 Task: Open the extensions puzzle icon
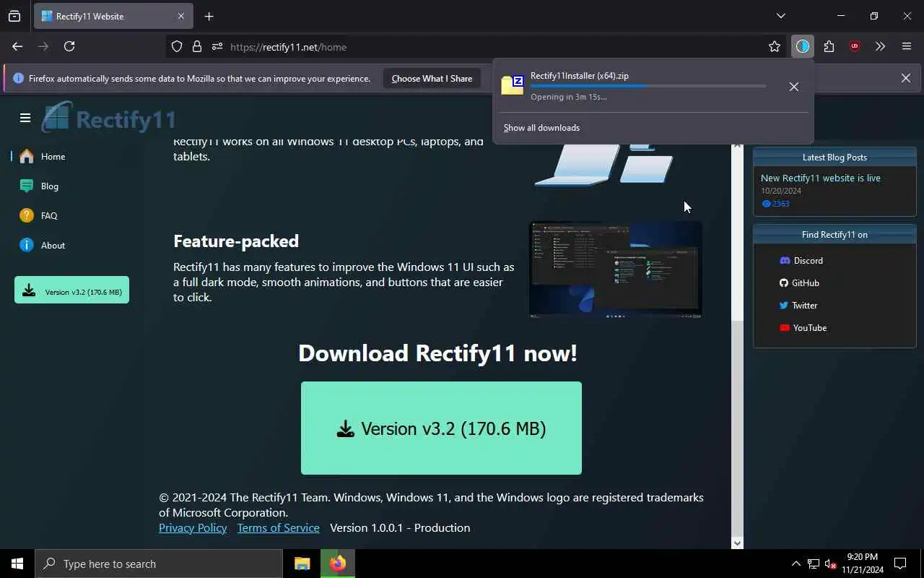829,46
